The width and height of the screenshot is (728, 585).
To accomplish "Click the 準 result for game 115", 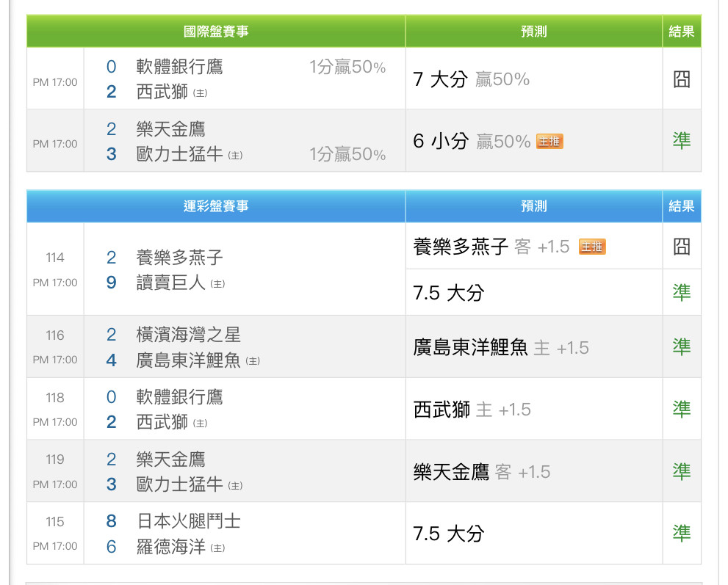I will pos(682,534).
